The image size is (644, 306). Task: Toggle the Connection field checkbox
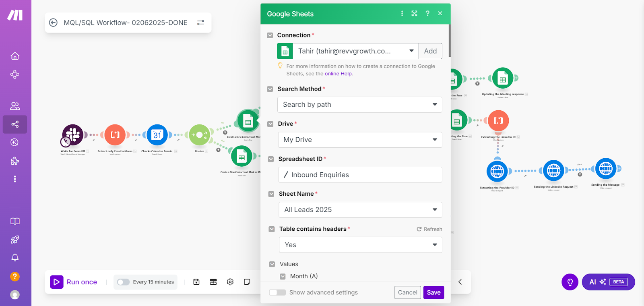[270, 35]
